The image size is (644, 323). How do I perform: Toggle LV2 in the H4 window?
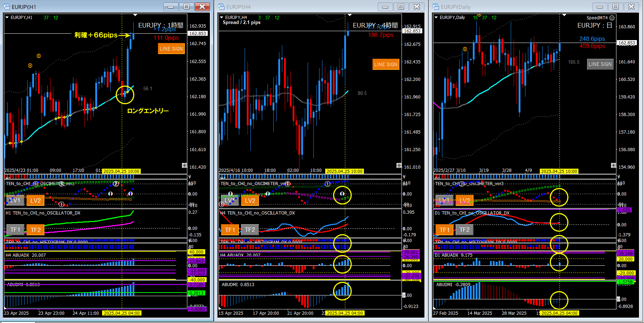click(x=250, y=201)
